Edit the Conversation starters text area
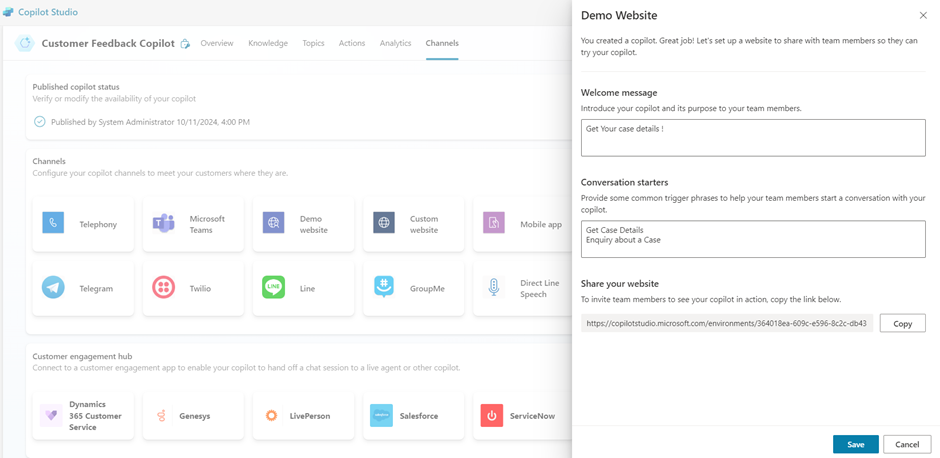This screenshot has width=940, height=458. point(752,239)
